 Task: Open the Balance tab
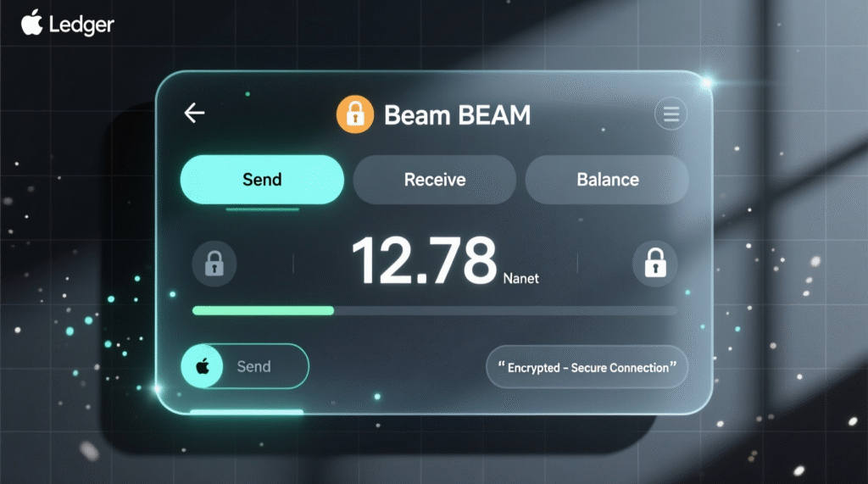click(x=607, y=180)
